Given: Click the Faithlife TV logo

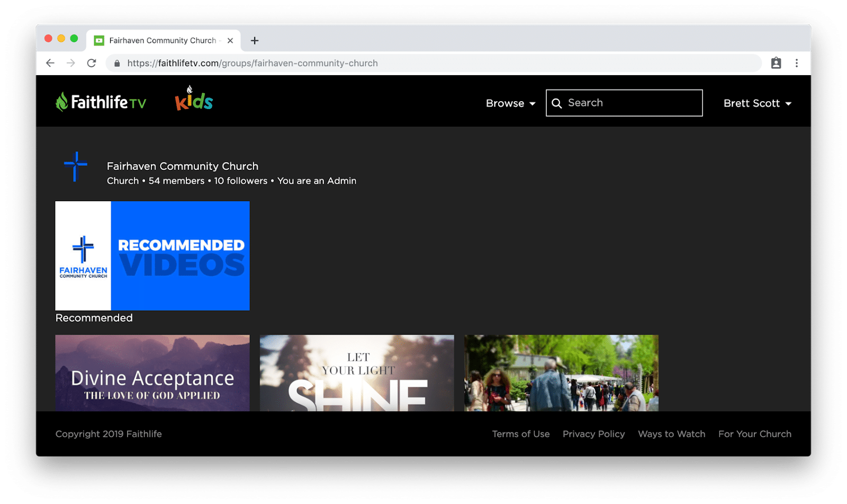Looking at the screenshot, I should click(x=101, y=102).
